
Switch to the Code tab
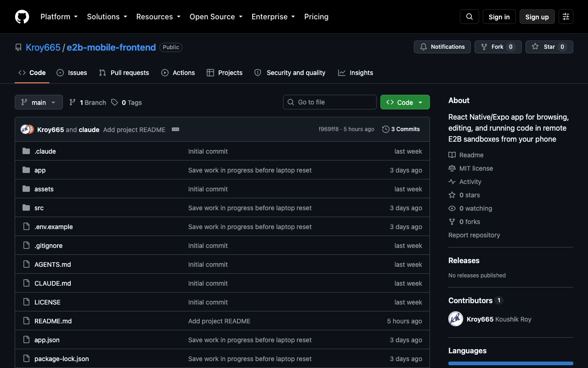[32, 73]
